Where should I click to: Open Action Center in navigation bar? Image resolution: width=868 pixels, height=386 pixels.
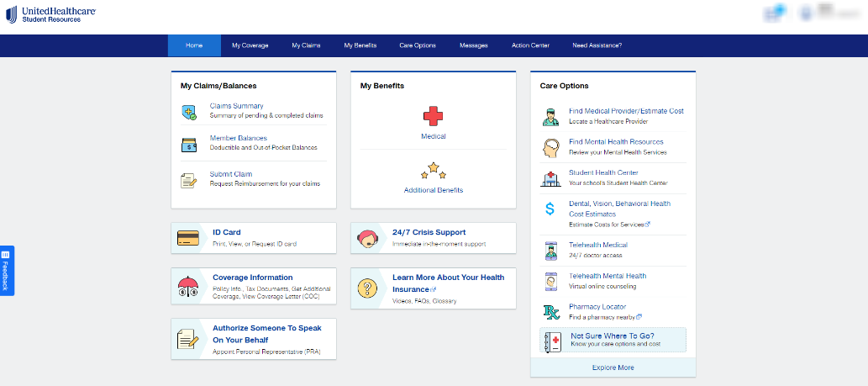[x=530, y=45]
